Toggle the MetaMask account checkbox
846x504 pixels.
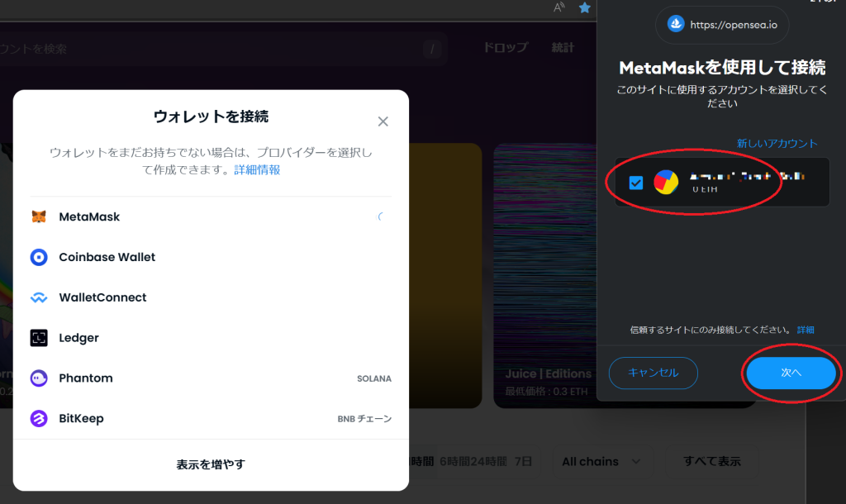pos(635,183)
